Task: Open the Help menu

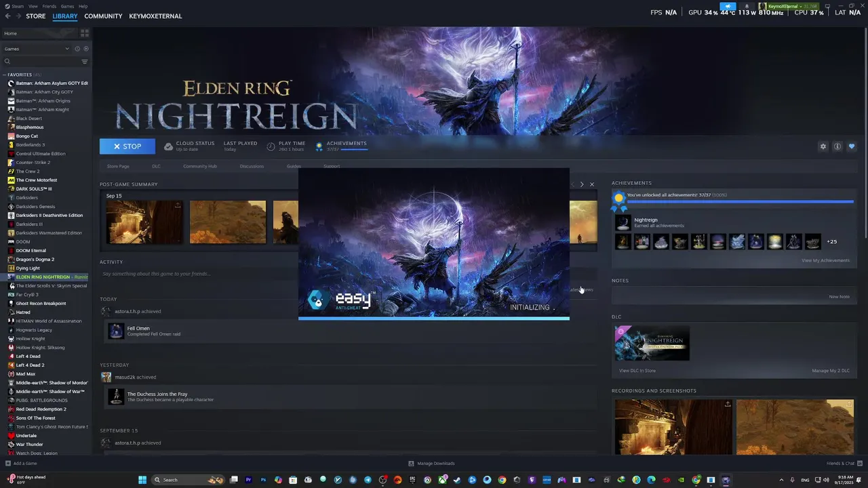Action: pos(83,6)
